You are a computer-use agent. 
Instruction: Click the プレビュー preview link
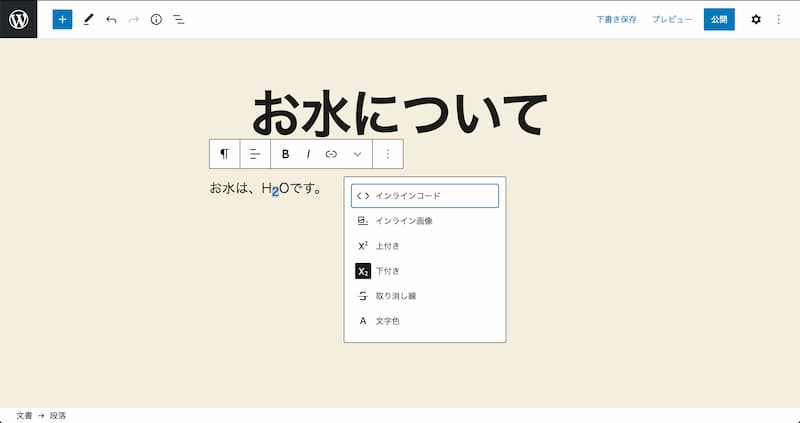click(672, 19)
